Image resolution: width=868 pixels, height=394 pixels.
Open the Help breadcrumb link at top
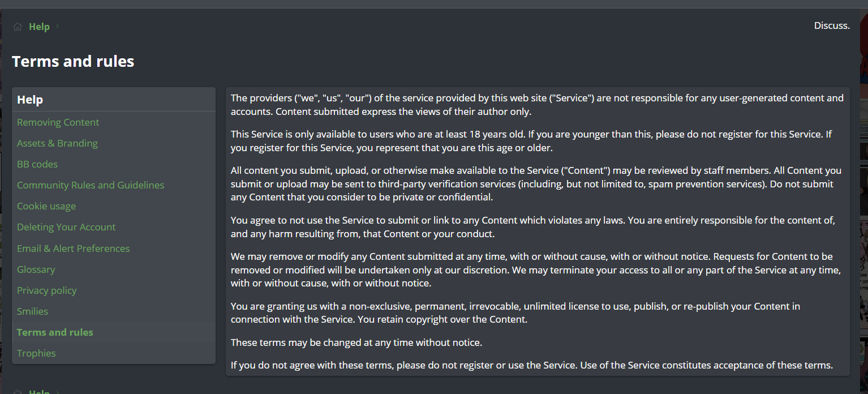click(39, 27)
